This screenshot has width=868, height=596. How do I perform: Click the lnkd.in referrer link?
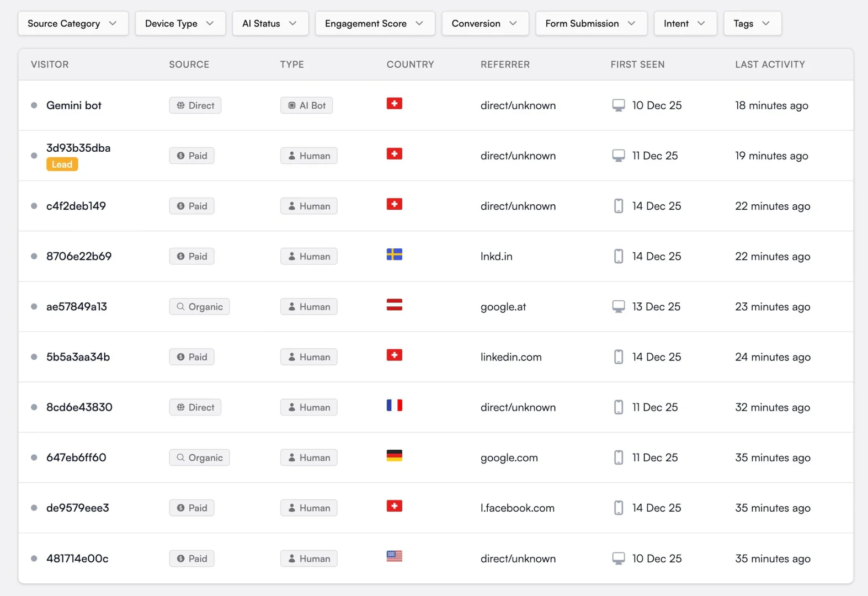coord(496,256)
